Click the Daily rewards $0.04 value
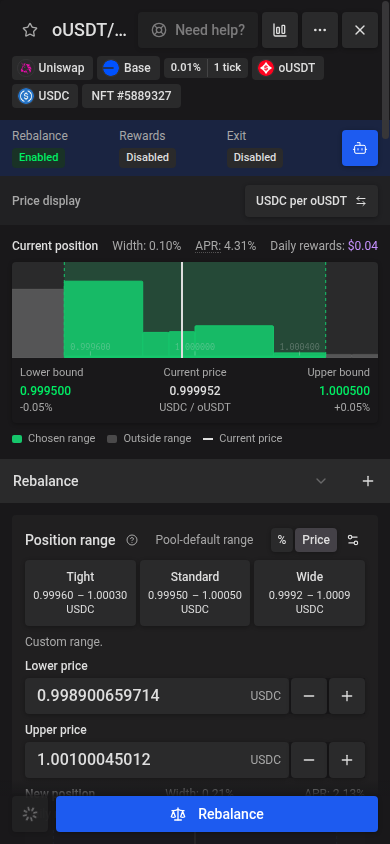 point(363,246)
